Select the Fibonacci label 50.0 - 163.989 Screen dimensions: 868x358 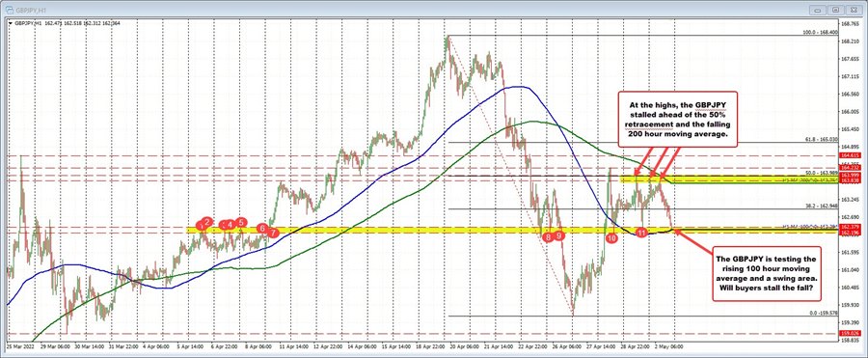(822, 173)
